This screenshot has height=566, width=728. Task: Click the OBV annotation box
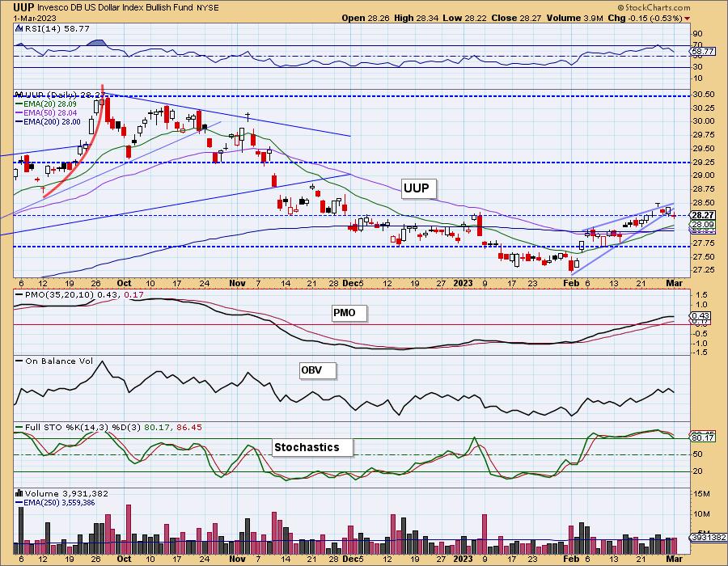click(x=318, y=370)
